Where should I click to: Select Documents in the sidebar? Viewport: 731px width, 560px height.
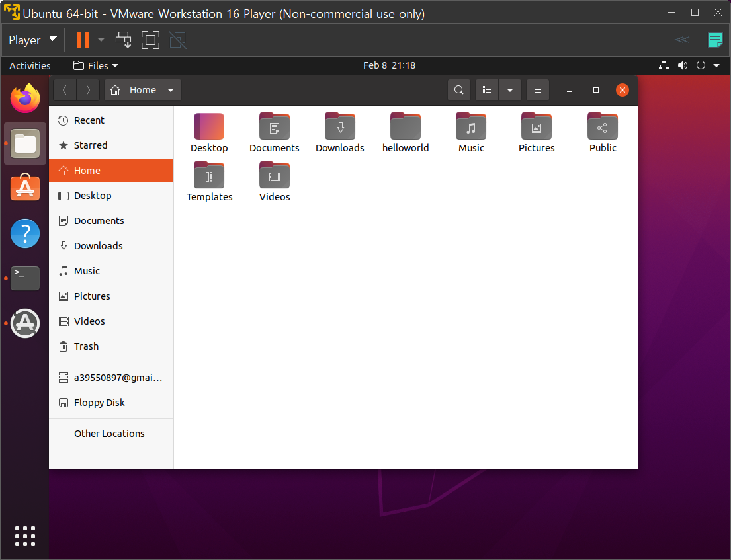click(111, 221)
